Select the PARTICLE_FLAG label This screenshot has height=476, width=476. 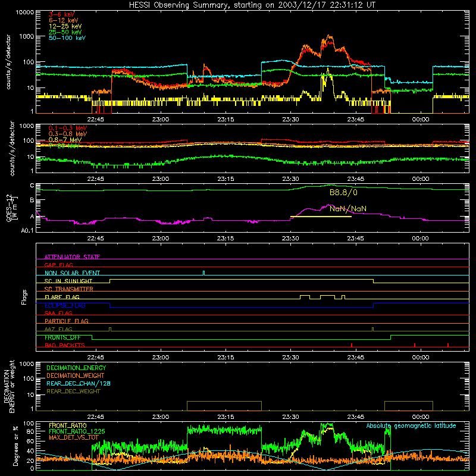pyautogui.click(x=67, y=321)
